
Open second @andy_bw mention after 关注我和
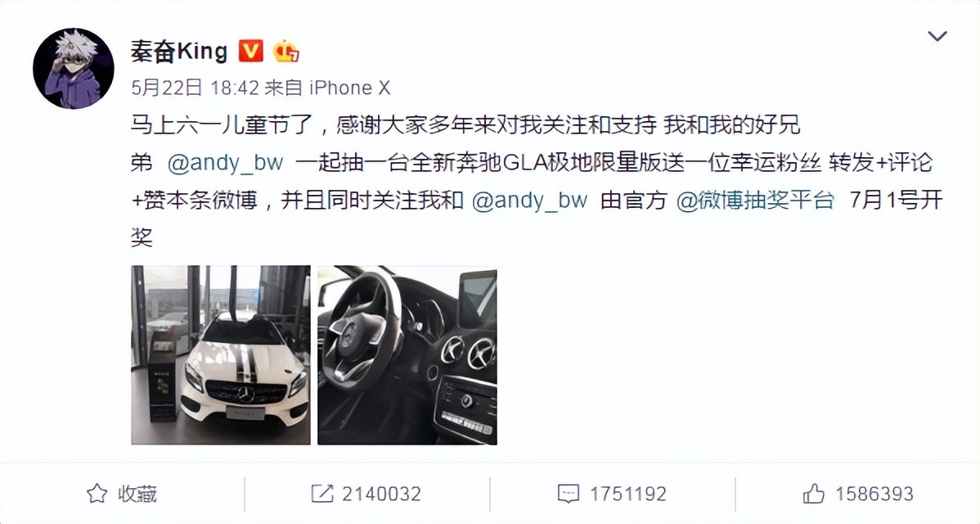pos(529,200)
